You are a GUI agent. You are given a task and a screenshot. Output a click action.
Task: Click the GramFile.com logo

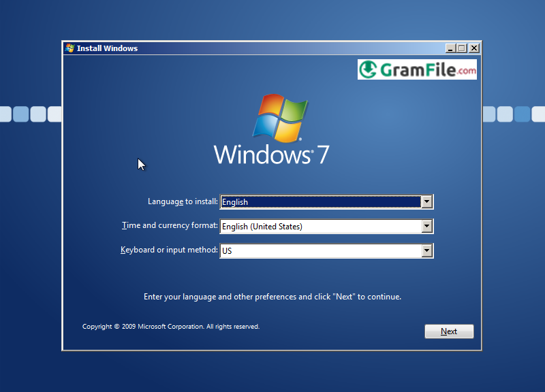[417, 69]
